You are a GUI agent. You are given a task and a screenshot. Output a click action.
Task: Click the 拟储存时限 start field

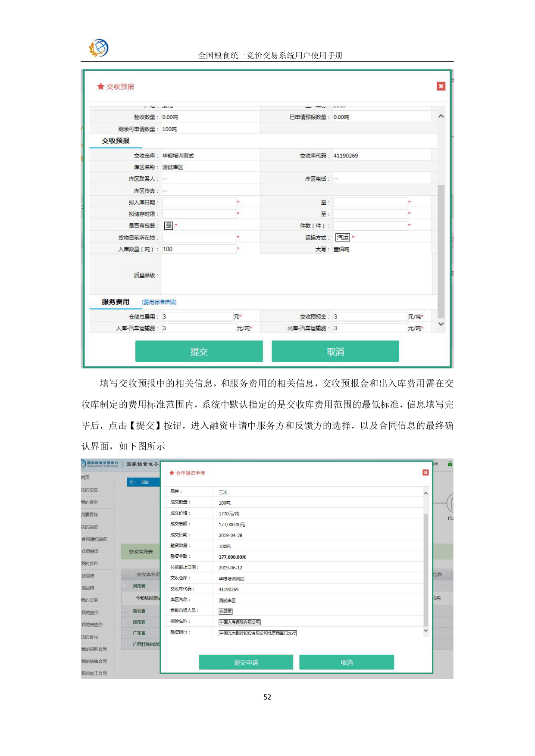[x=199, y=214]
